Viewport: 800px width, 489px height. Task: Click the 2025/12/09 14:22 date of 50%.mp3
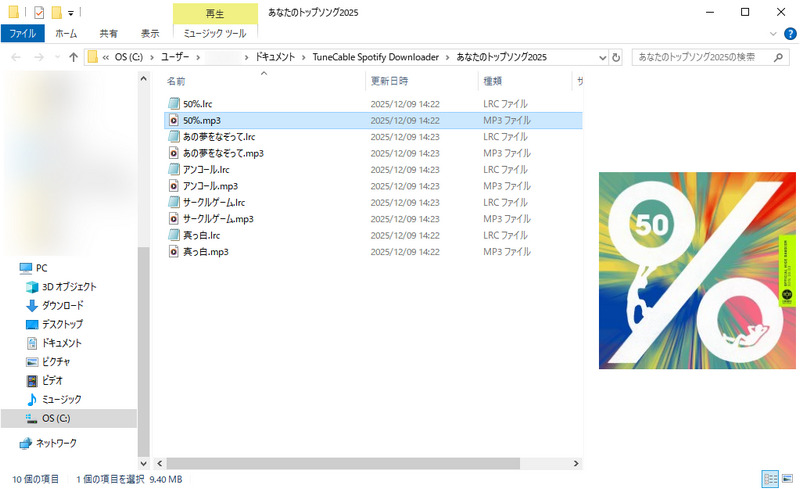click(x=405, y=120)
